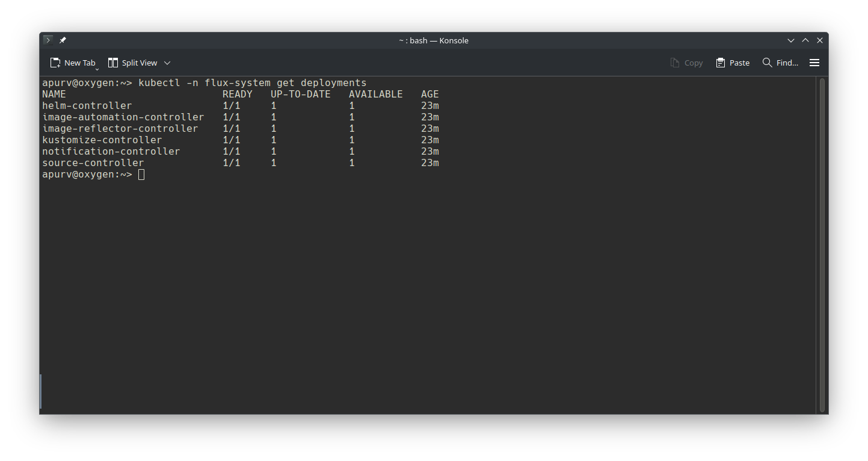868x461 pixels.
Task: Expand the New Tab dropdown arrow
Action: [97, 69]
